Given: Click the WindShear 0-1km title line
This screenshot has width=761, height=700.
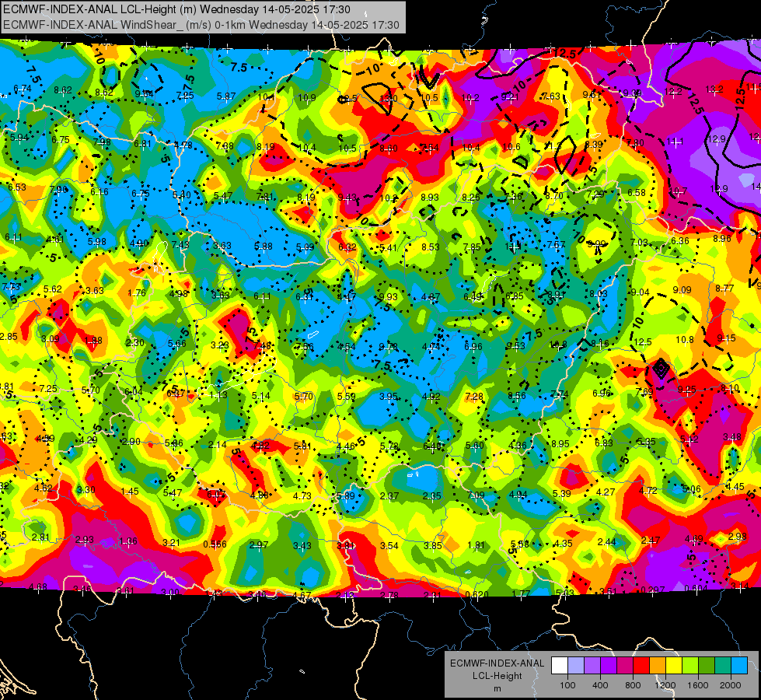Looking at the screenshot, I should [201, 25].
